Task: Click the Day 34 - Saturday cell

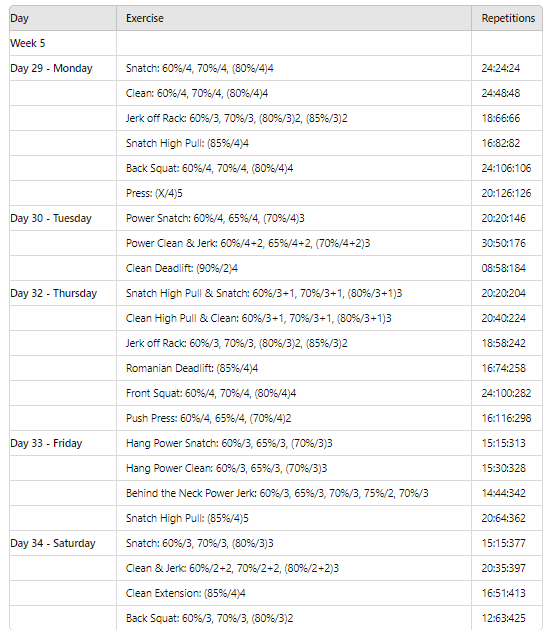Action: tap(63, 543)
